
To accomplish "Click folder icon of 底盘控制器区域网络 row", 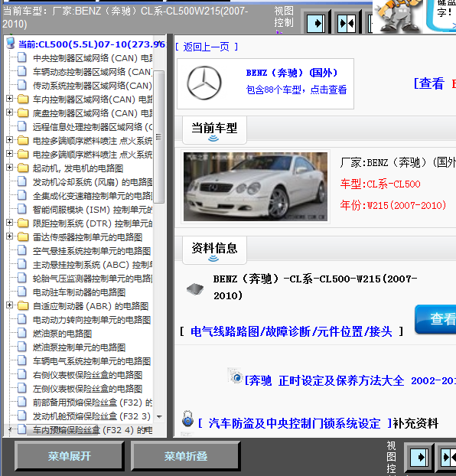I will 22,113.
